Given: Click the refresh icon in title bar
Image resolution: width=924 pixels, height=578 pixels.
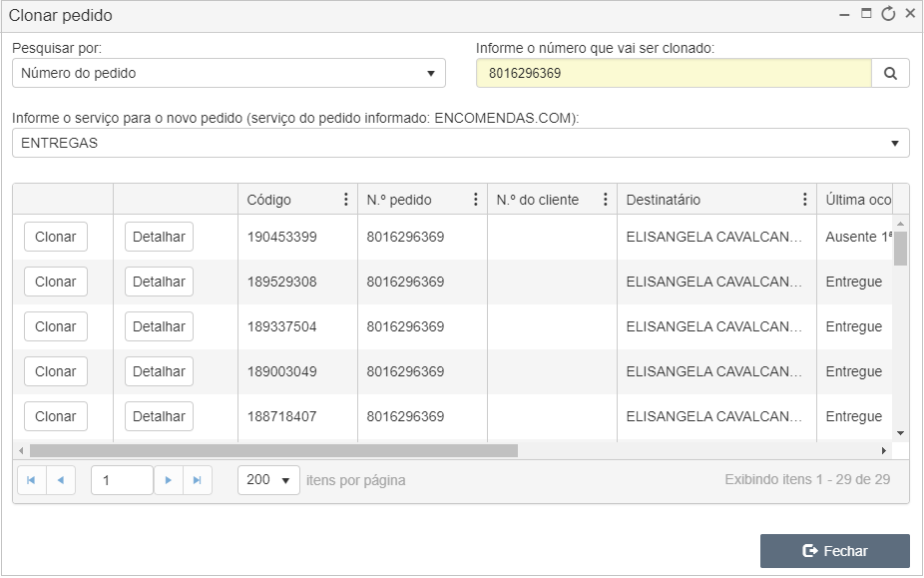Looking at the screenshot, I should pyautogui.click(x=888, y=14).
